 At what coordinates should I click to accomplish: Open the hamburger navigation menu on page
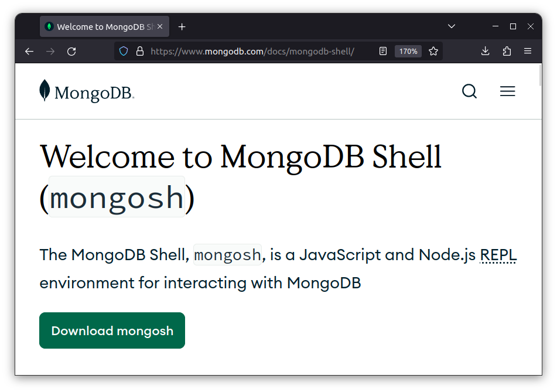coord(507,91)
